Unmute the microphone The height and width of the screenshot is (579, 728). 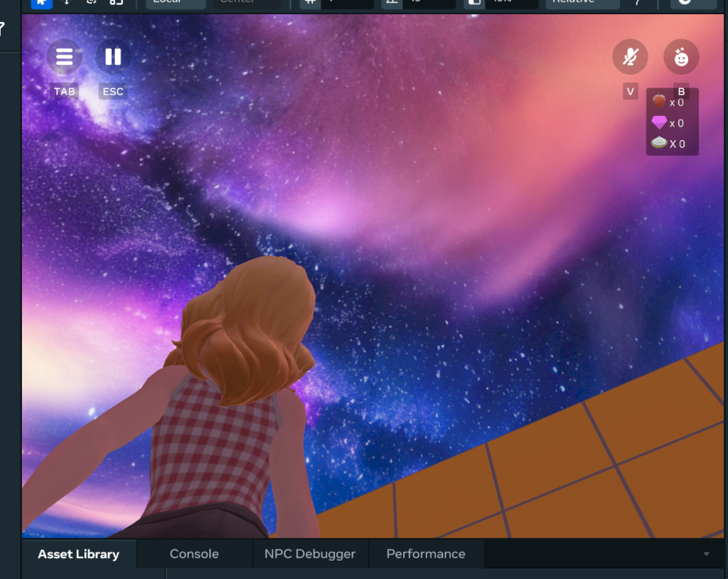coord(630,57)
